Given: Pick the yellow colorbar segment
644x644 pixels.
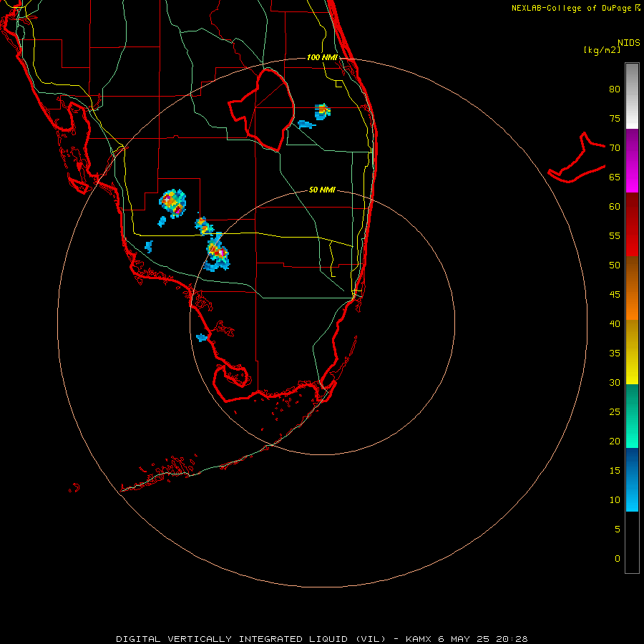Looking at the screenshot, I should (632, 352).
